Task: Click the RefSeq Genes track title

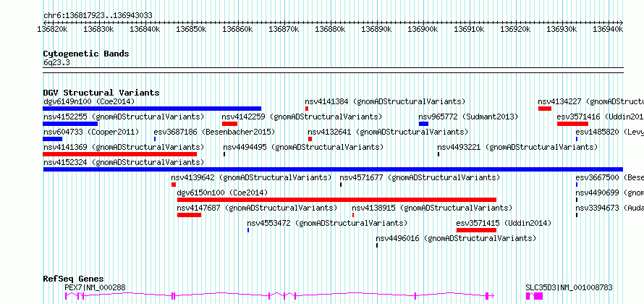Action: coord(74,279)
